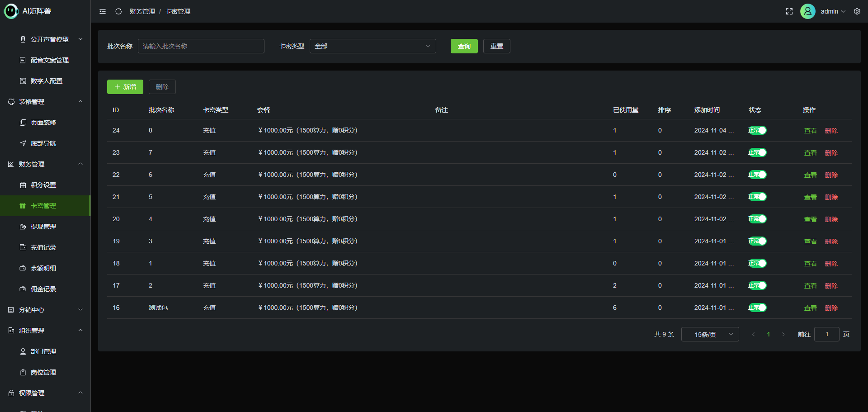The image size is (868, 412).
Task: Focus the 批次名称 search input field
Action: coord(201,46)
